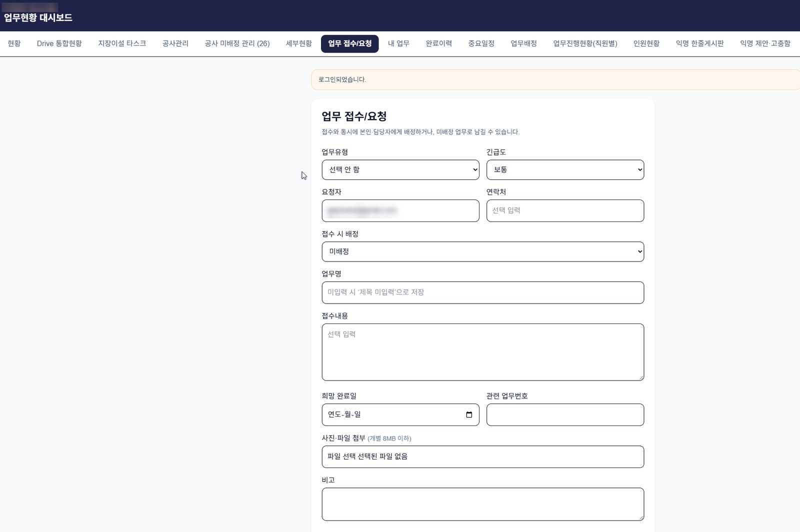Switch to the 현황 tab
This screenshot has height=532, width=800.
point(14,43)
